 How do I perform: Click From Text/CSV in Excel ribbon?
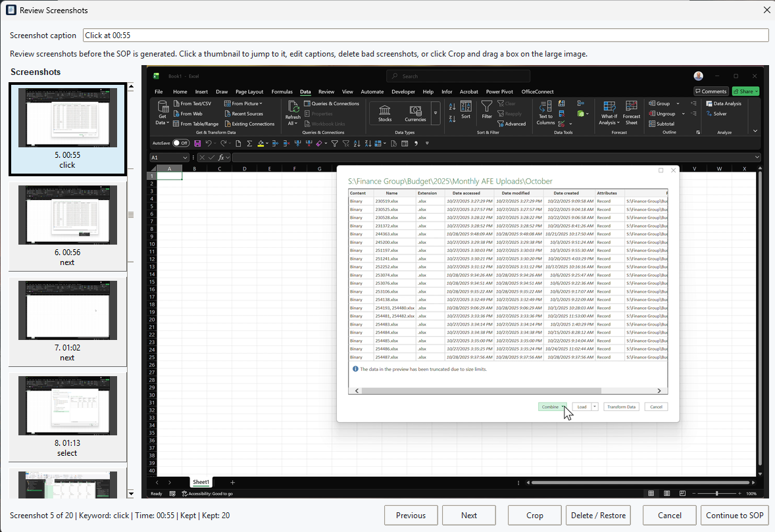point(192,104)
